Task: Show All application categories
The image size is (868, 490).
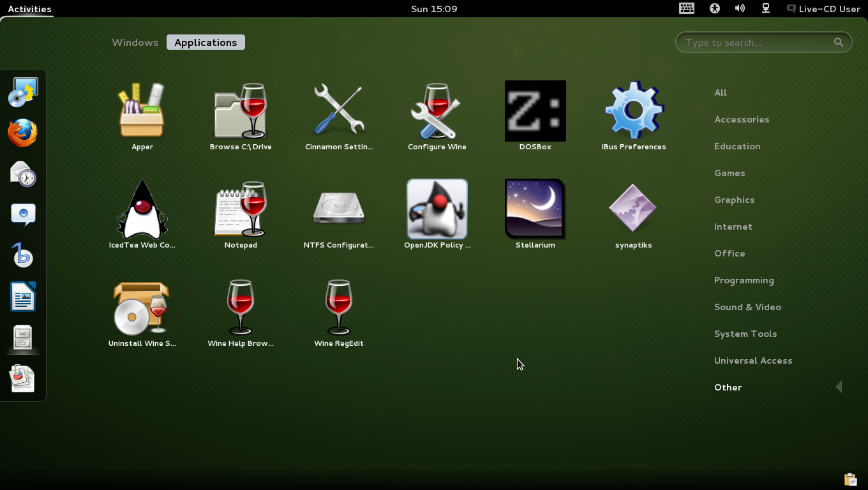Action: pyautogui.click(x=721, y=93)
